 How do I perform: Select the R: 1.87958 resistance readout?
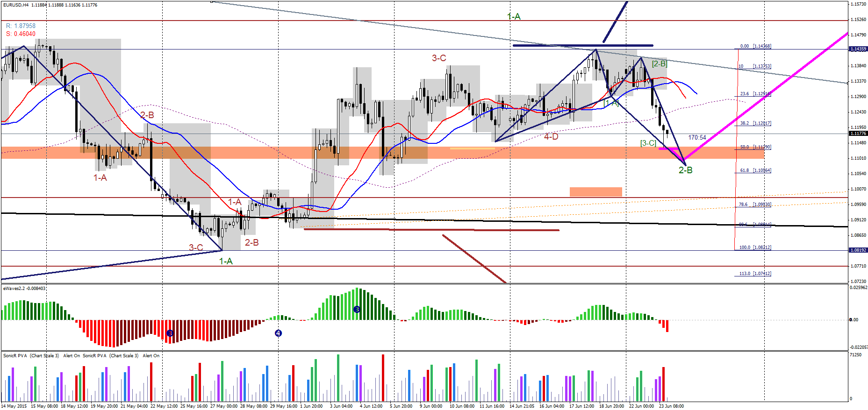(21, 26)
